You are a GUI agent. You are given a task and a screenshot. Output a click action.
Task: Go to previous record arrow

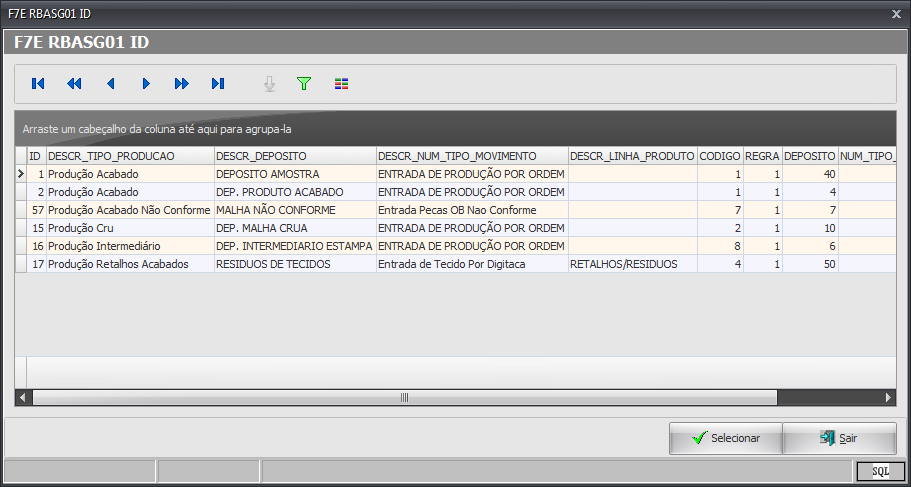pos(110,84)
